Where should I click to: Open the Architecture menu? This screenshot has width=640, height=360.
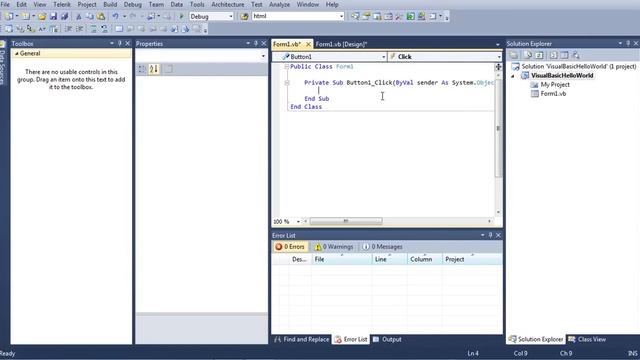pyautogui.click(x=228, y=4)
